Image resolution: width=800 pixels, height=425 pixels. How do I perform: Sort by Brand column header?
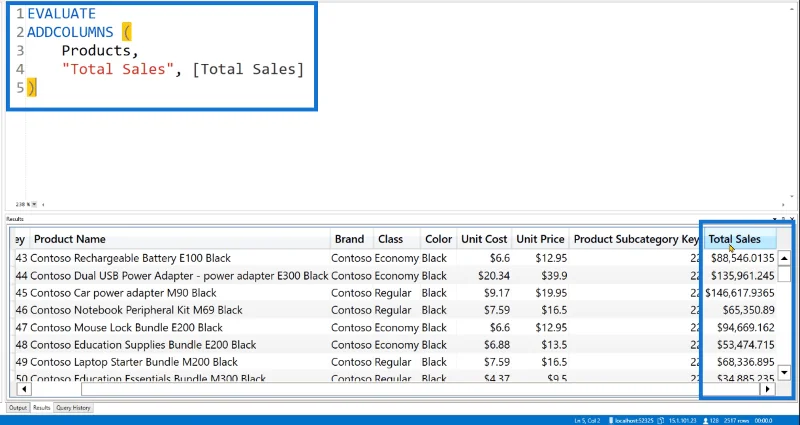tap(352, 239)
